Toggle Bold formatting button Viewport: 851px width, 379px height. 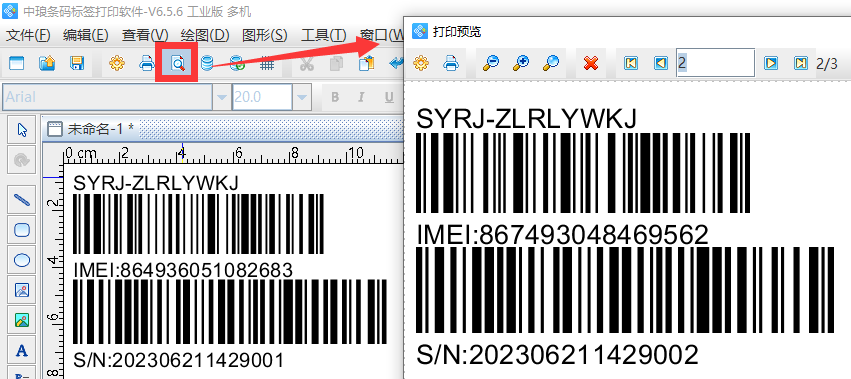335,98
